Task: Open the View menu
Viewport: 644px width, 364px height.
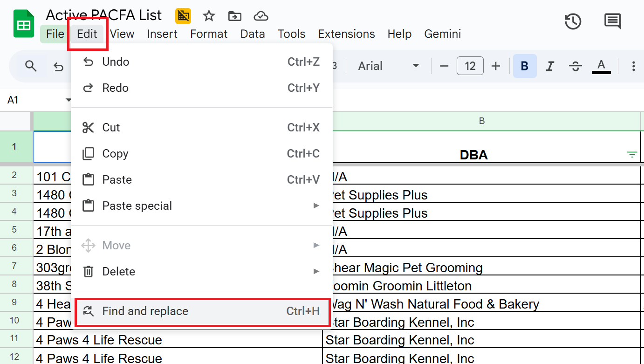Action: pos(122,34)
